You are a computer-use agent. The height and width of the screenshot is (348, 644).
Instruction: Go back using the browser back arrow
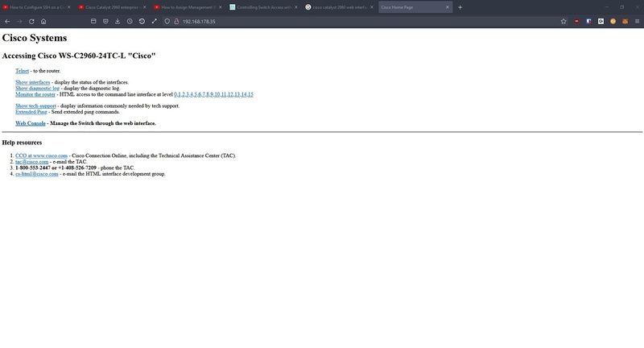tap(7, 22)
